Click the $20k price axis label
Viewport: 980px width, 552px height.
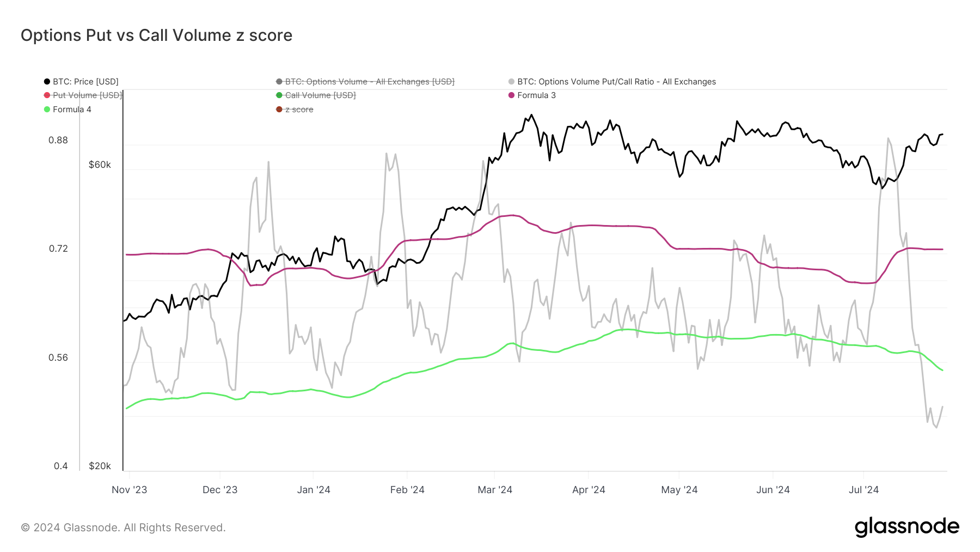pos(100,466)
